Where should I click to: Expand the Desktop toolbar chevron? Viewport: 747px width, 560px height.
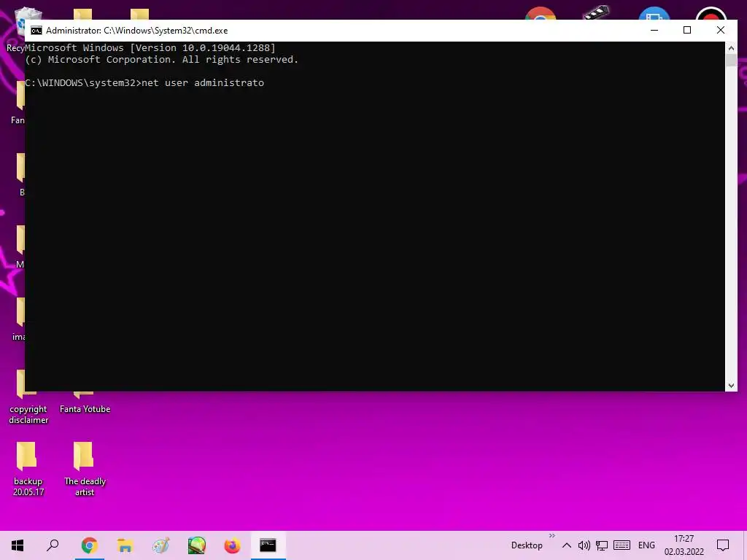click(552, 536)
